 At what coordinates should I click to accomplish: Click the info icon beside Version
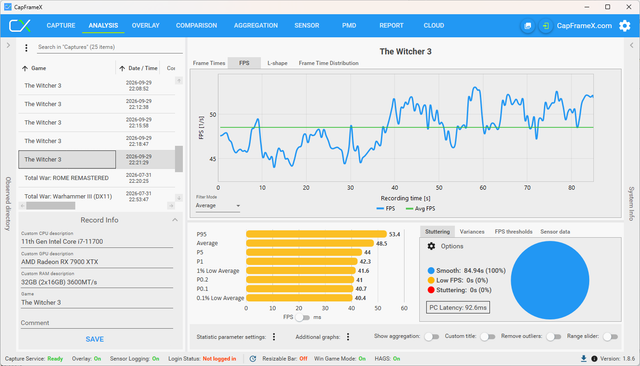[594, 359]
